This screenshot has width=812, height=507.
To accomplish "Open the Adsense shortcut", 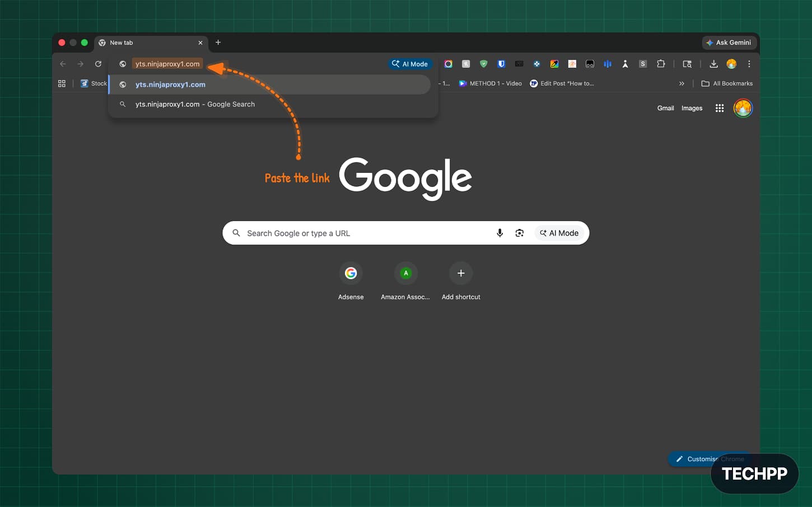I will click(x=351, y=281).
